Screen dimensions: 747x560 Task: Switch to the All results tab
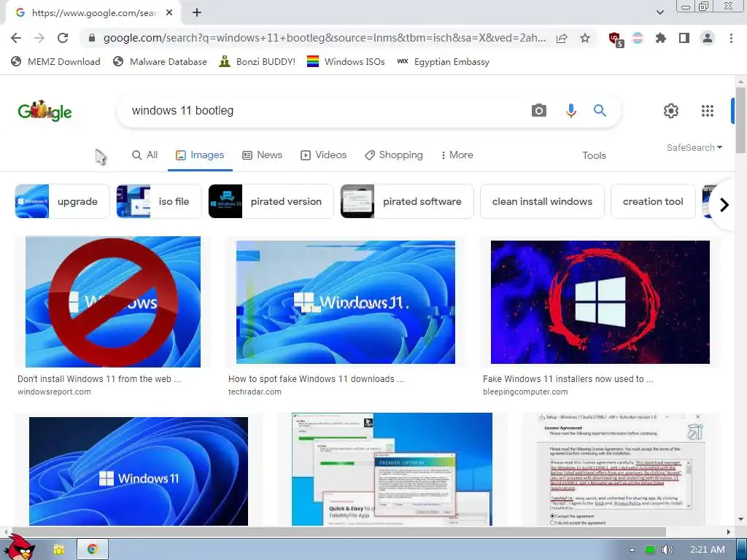(145, 155)
